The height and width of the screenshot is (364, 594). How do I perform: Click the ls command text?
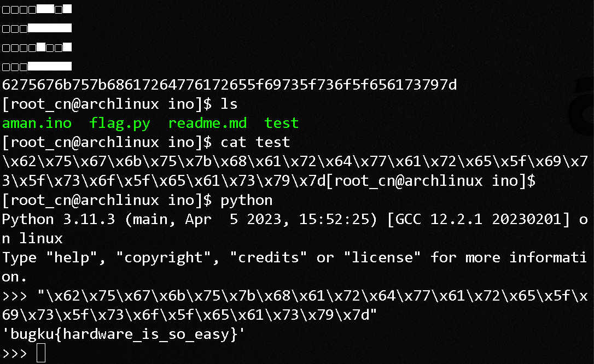[x=229, y=104]
